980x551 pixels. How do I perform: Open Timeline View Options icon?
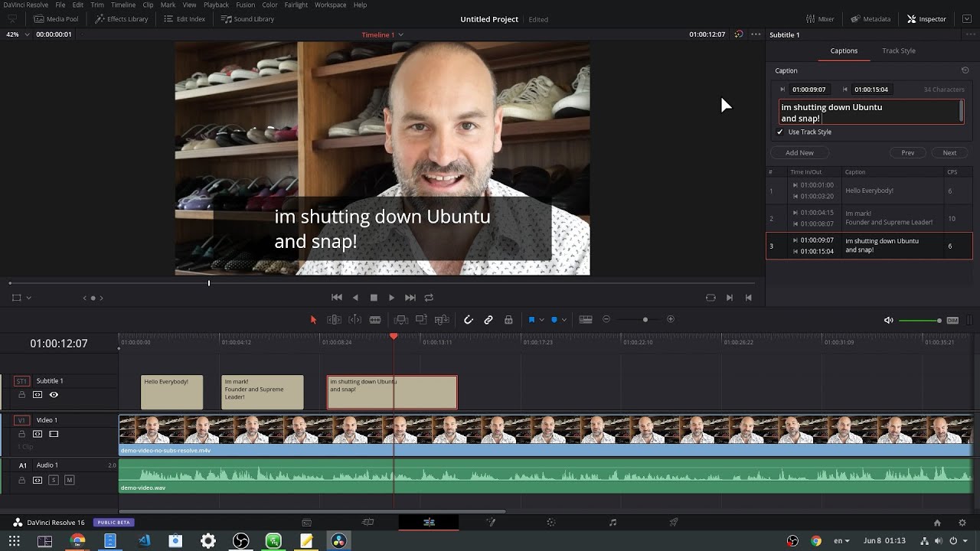[586, 320]
